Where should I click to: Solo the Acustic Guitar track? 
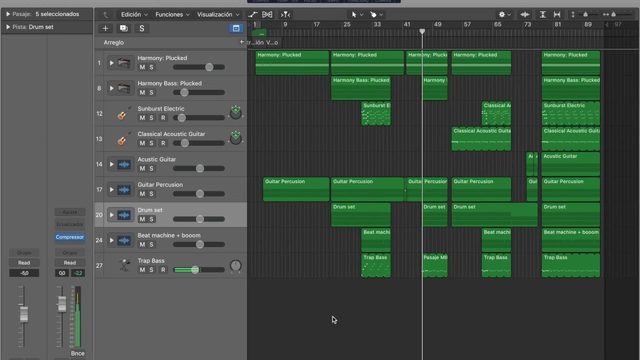(151, 168)
